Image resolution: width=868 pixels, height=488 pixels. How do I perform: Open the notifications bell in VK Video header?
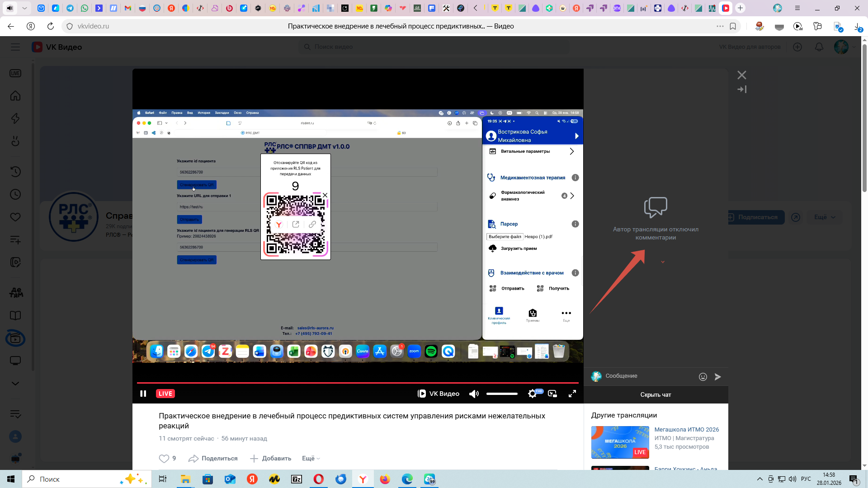pos(819,47)
